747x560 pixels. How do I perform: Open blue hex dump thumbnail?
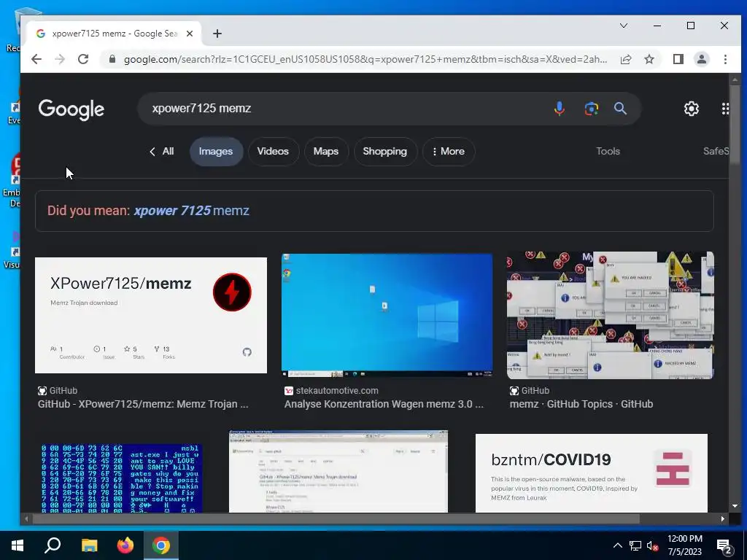point(122,478)
